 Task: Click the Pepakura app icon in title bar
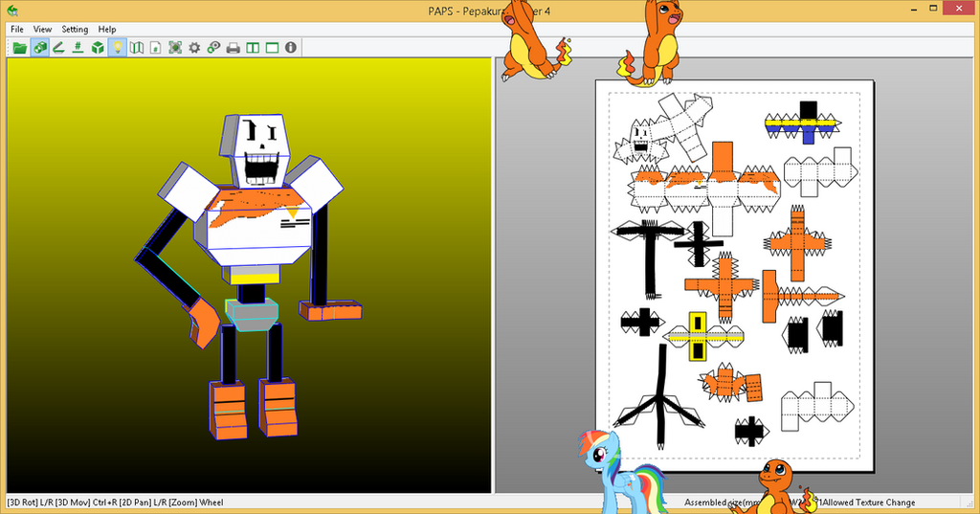pyautogui.click(x=12, y=11)
